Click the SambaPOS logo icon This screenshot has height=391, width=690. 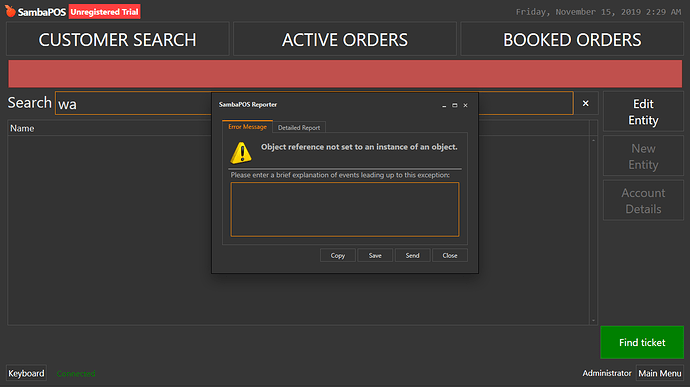[10, 11]
